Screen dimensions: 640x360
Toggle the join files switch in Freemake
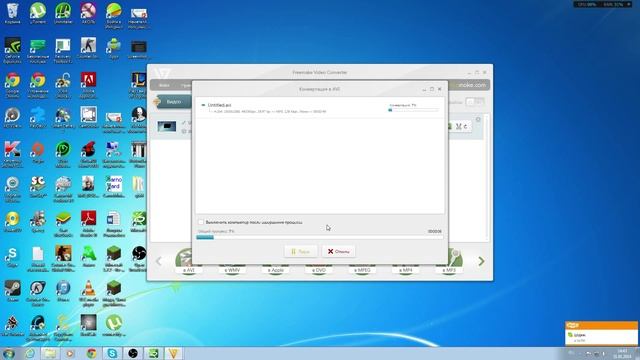click(475, 102)
